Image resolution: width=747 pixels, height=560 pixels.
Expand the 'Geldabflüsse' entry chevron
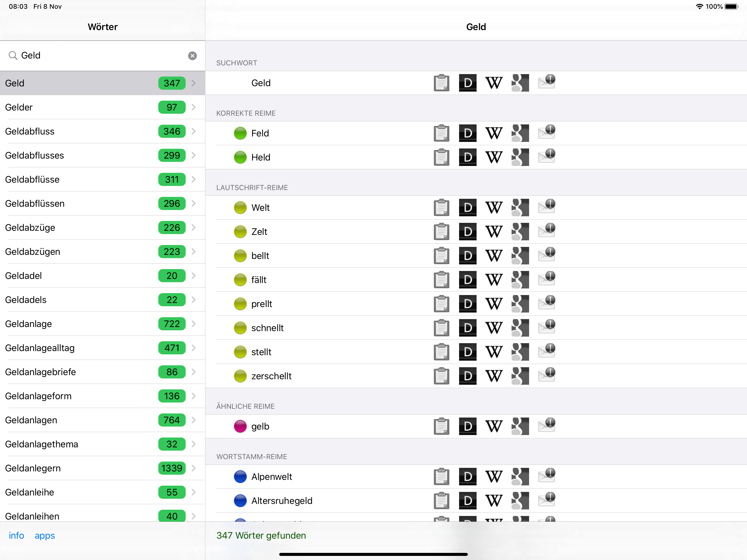coord(194,179)
